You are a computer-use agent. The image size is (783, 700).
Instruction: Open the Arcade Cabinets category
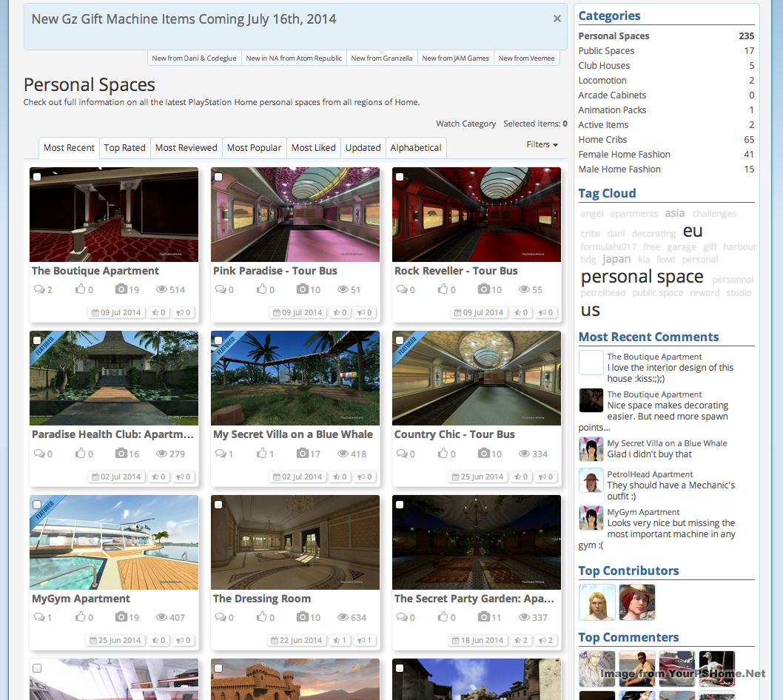tap(612, 95)
